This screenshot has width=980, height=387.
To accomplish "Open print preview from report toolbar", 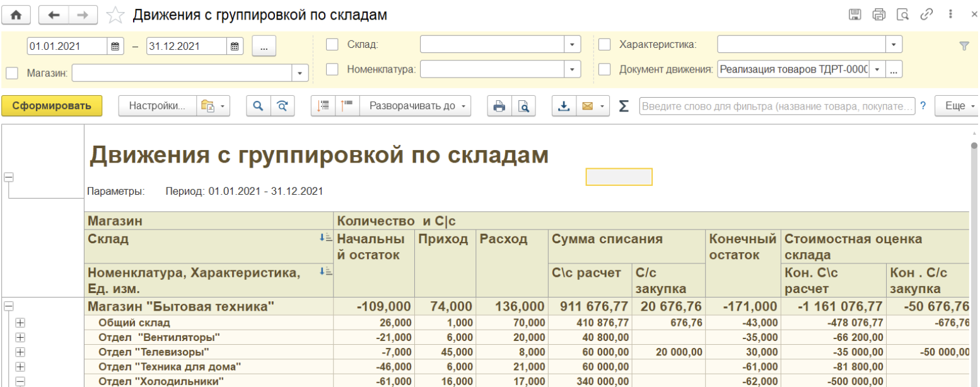I will coord(523,107).
